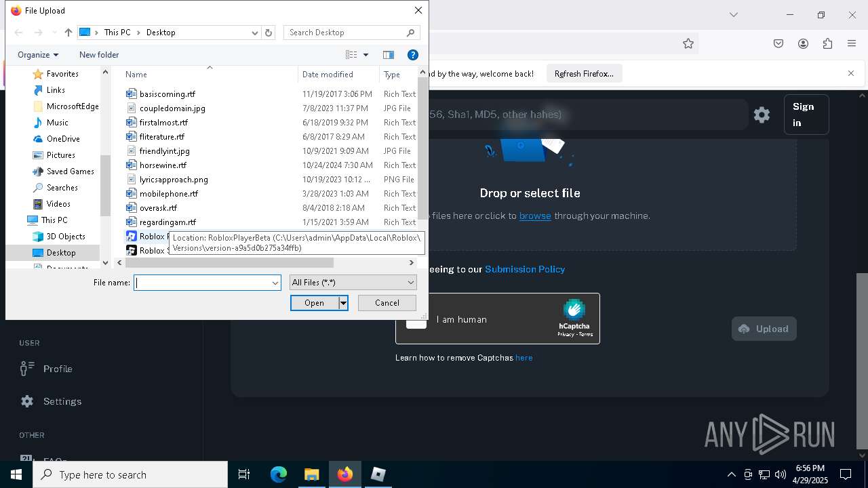The height and width of the screenshot is (488, 868).
Task: Select basiscoming.rtf file
Action: [167, 94]
